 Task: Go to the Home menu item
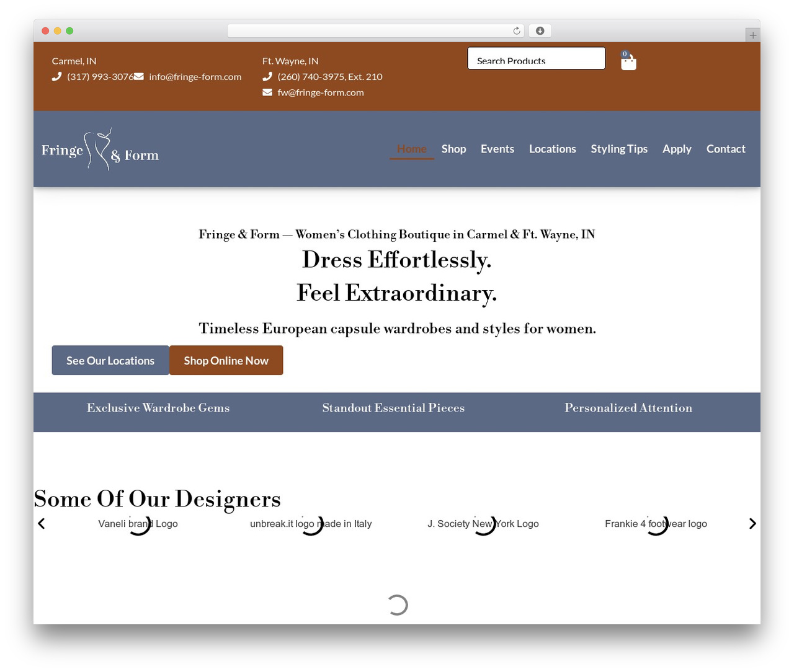pyautogui.click(x=412, y=149)
